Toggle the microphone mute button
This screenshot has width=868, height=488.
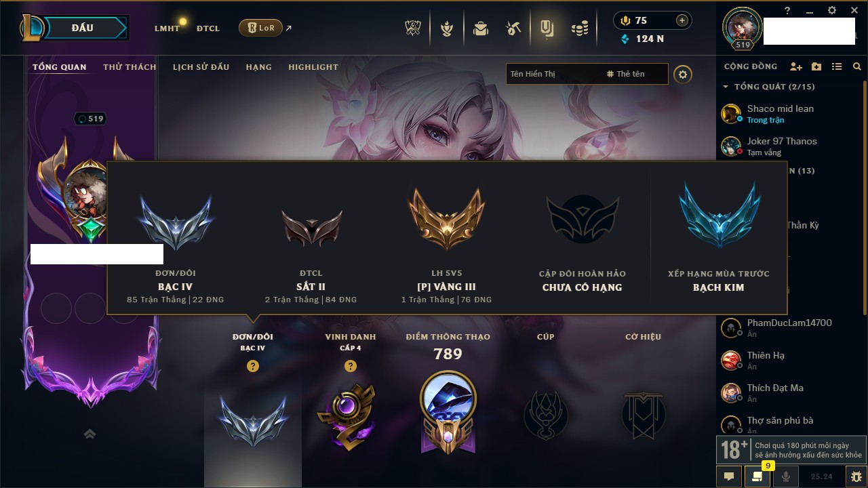[x=786, y=476]
